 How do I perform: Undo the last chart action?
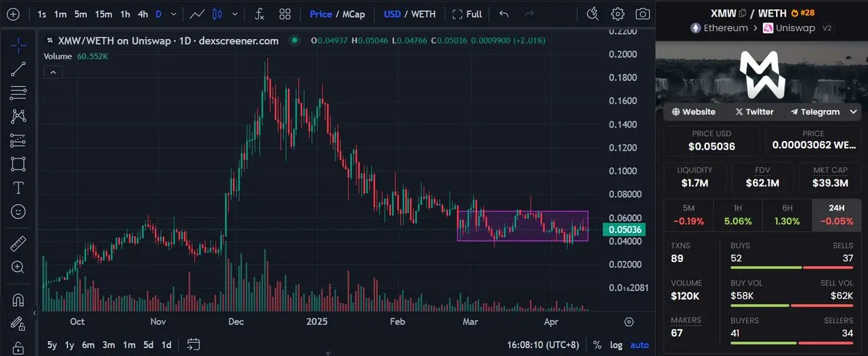(x=504, y=14)
